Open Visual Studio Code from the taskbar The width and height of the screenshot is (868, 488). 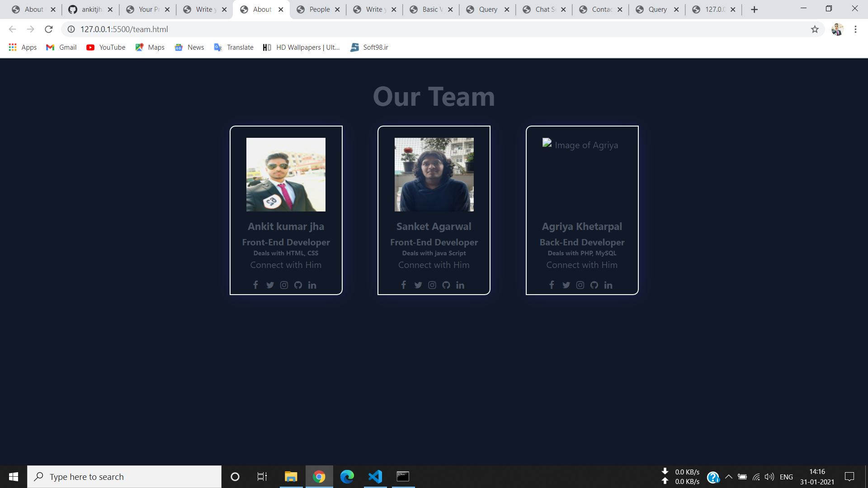tap(375, 477)
